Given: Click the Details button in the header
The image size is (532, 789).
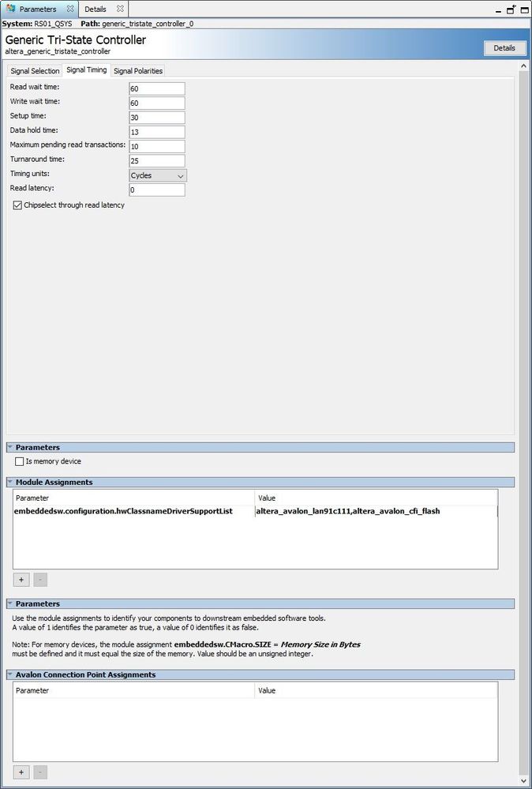Looking at the screenshot, I should (504, 48).
